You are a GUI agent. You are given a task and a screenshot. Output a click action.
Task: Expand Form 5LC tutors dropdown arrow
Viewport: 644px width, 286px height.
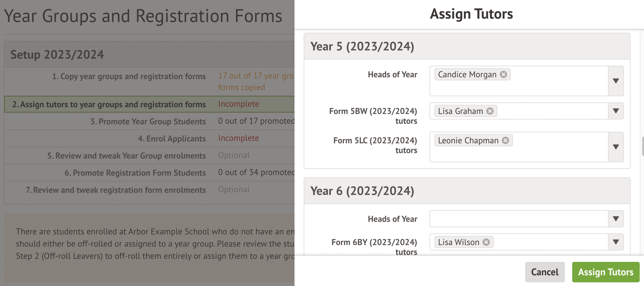coord(616,147)
